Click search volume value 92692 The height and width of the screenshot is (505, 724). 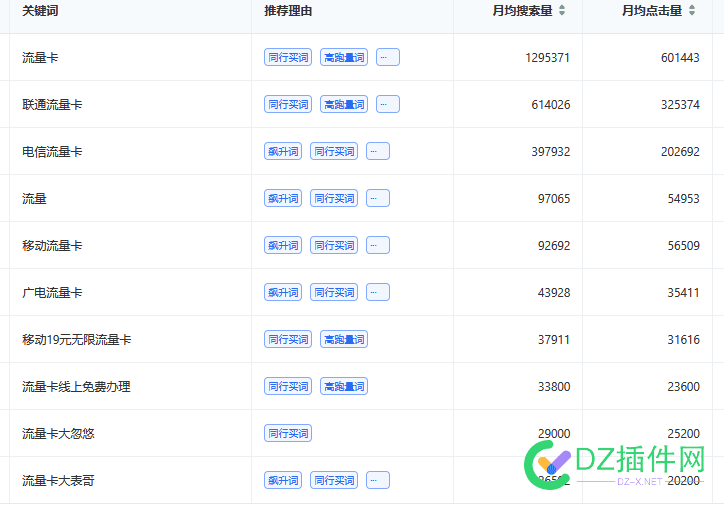tap(554, 246)
